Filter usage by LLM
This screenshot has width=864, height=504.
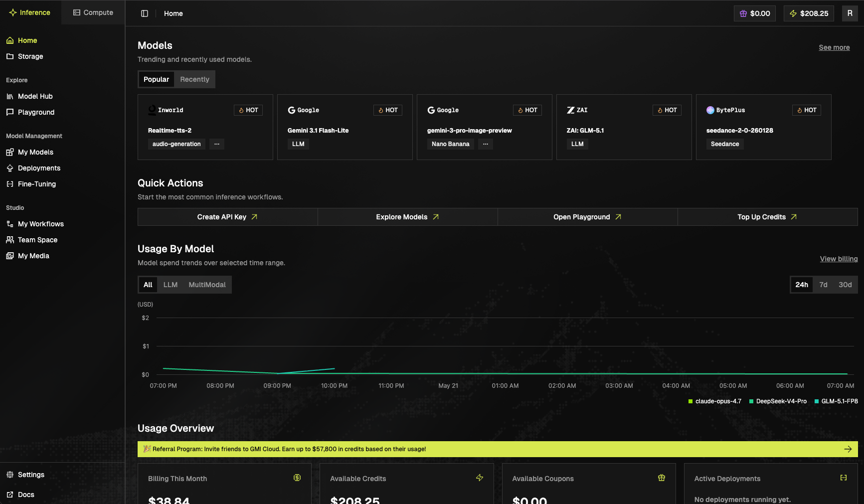(171, 285)
